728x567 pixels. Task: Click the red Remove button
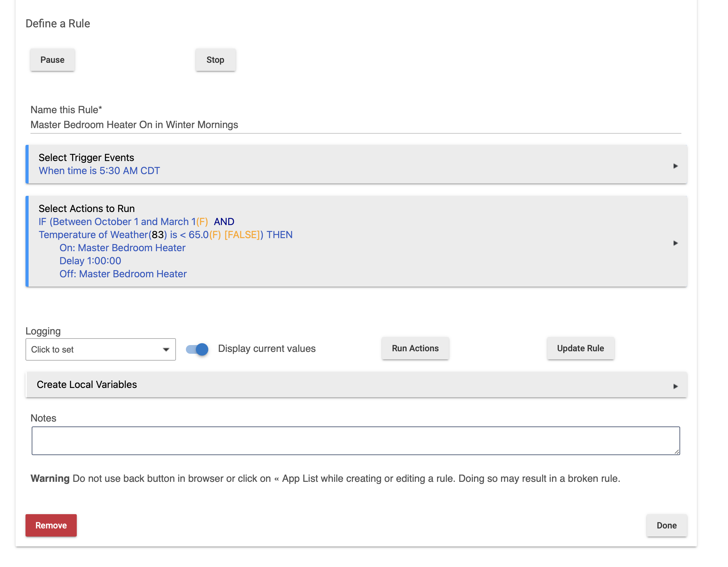coord(51,525)
